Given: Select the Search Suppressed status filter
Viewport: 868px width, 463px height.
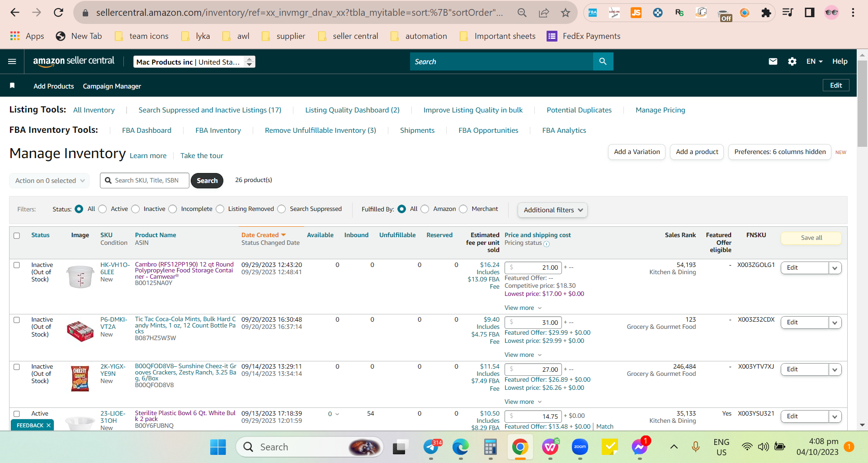Looking at the screenshot, I should 282,209.
